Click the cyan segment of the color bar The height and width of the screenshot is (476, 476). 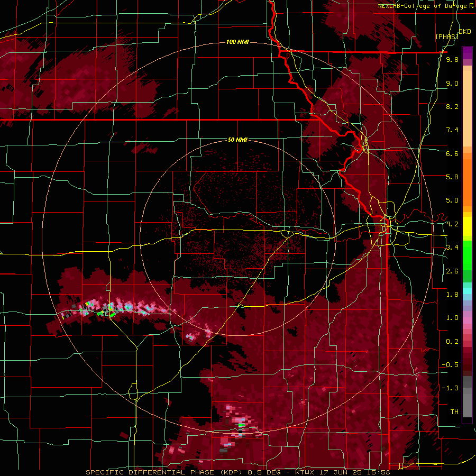467,291
